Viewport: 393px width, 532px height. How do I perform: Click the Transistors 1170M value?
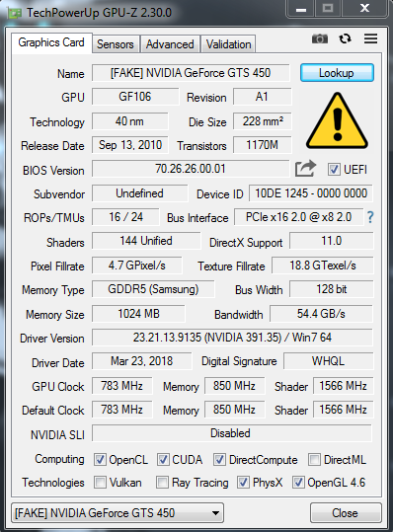262,145
